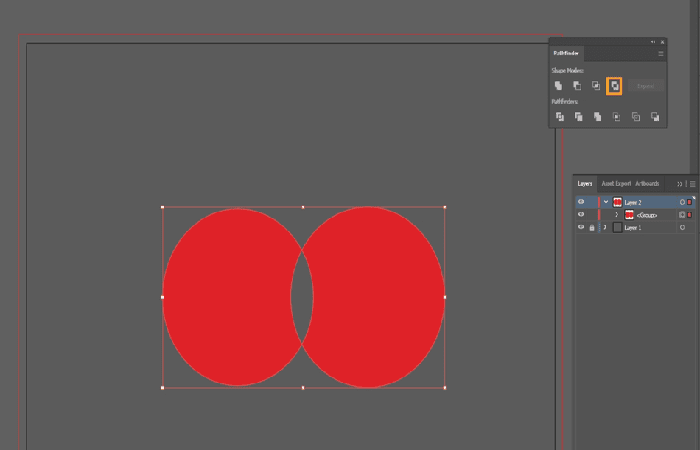Screen dimensions: 700x450
Task: Apply the Exclude shape mode
Action: [x=614, y=86]
